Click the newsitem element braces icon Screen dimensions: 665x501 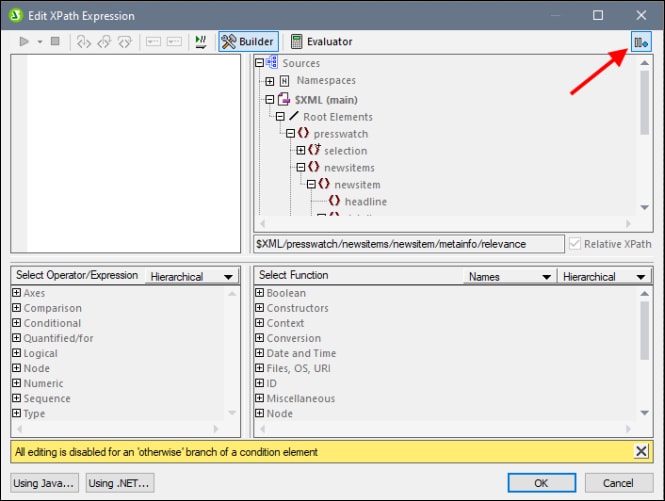[x=324, y=184]
